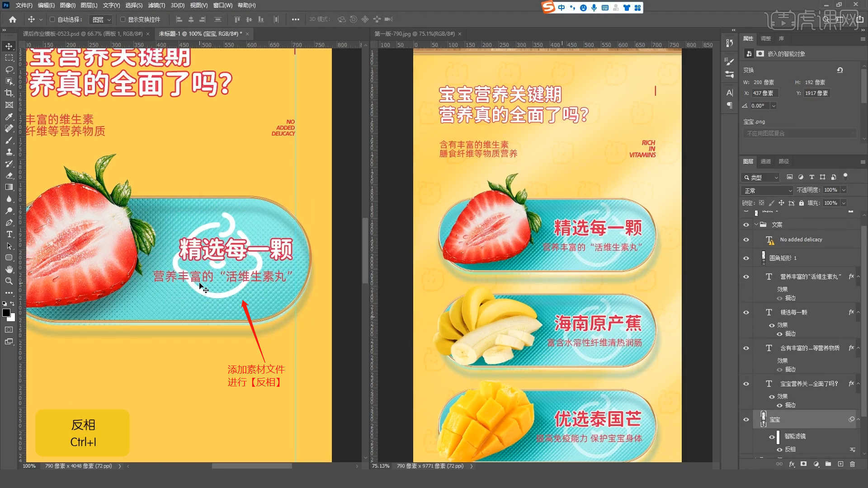The width and height of the screenshot is (868, 488).
Task: Hide the 圆角矩形 1 layer
Action: point(746,258)
